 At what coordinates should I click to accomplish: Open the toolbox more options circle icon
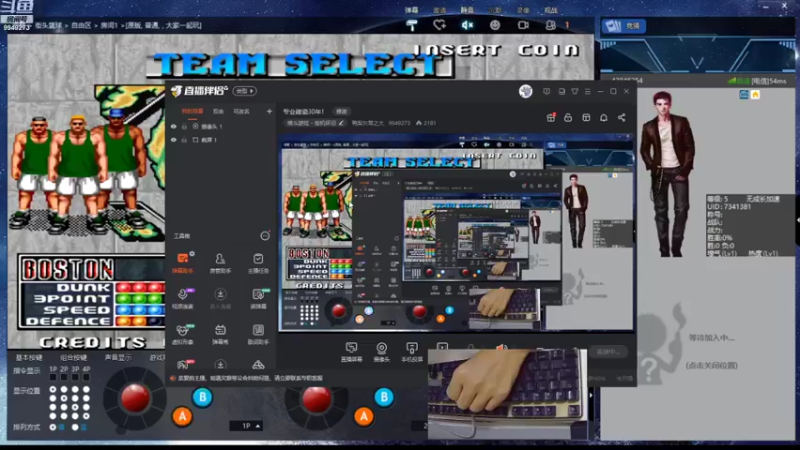point(265,236)
